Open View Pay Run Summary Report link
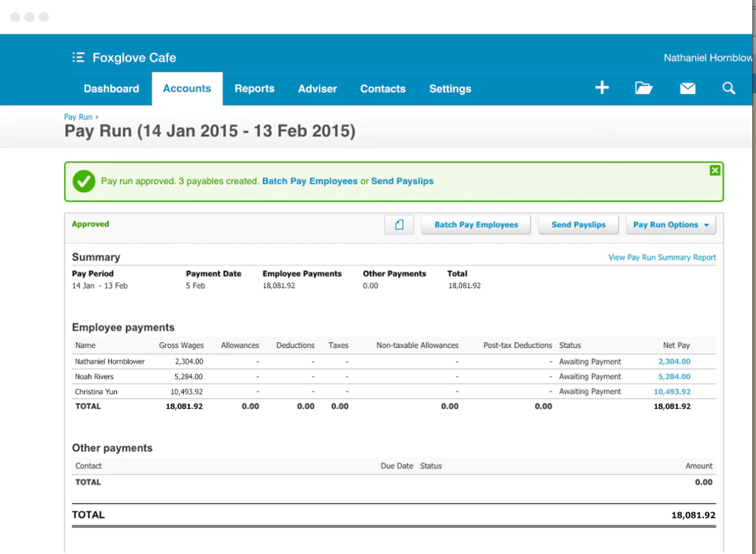756x554 pixels. (x=662, y=257)
